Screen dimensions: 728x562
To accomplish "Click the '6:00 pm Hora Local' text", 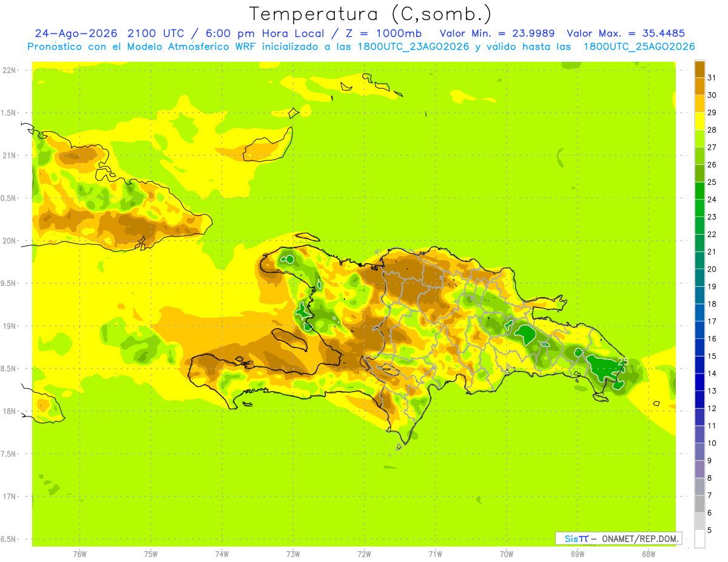I will pyautogui.click(x=267, y=33).
